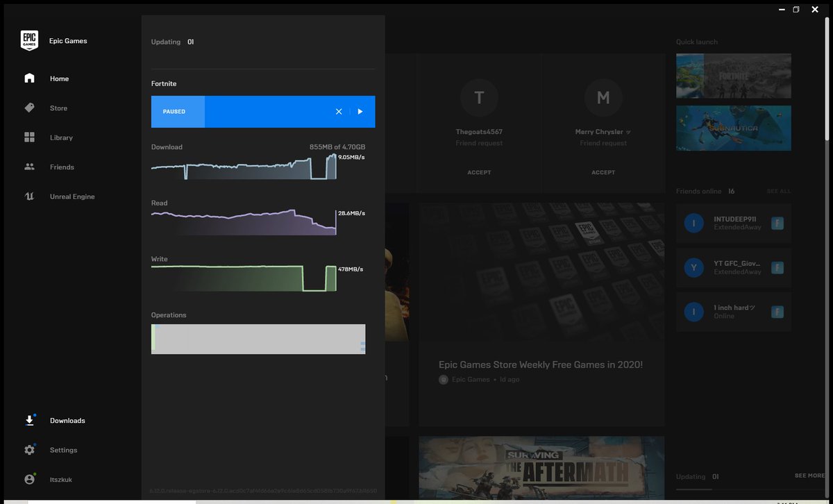Click the 'Fortnite' title in downloads panel
This screenshot has width=833, height=504.
164,83
